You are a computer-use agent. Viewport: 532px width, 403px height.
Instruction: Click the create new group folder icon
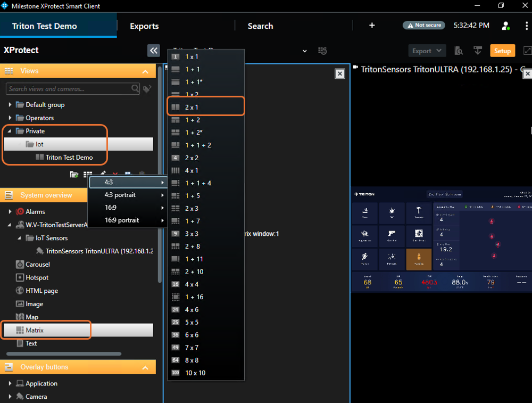point(74,175)
